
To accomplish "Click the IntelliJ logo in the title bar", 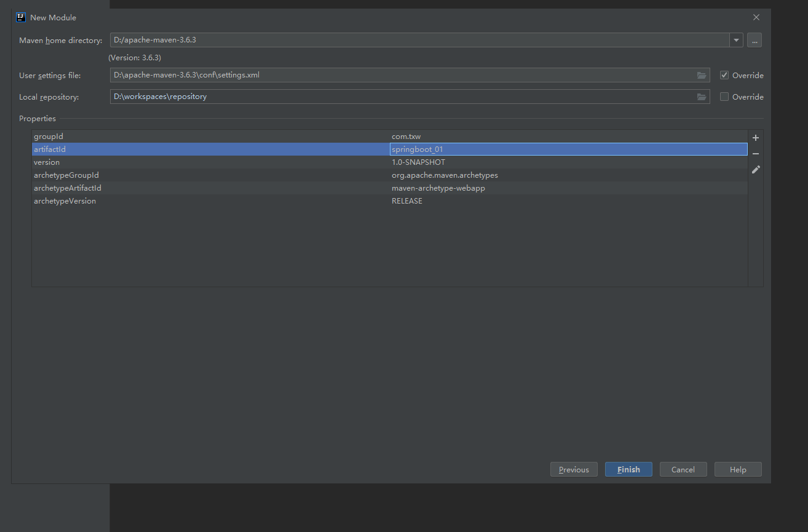I will coord(21,17).
